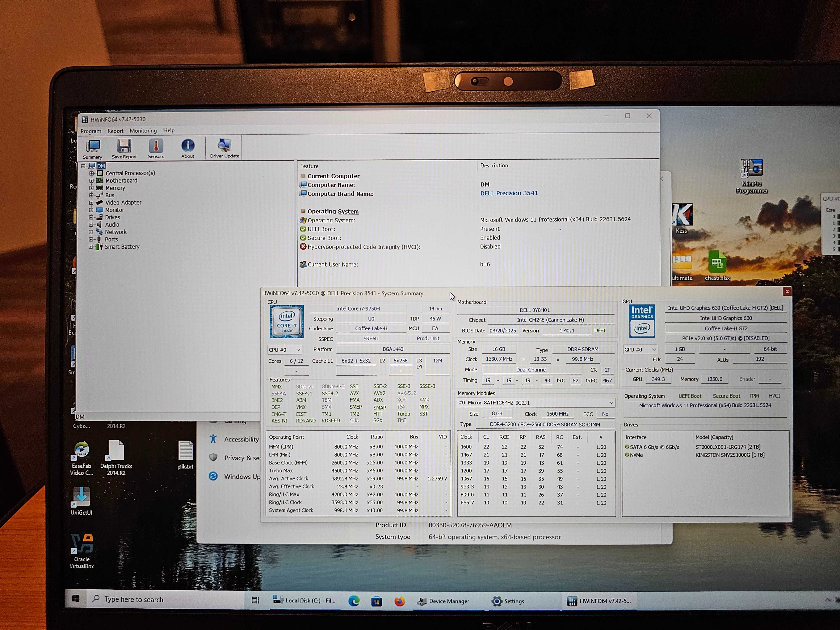Image resolution: width=840 pixels, height=630 pixels.
Task: Open Microsoft Store from taskbar
Action: (x=377, y=601)
